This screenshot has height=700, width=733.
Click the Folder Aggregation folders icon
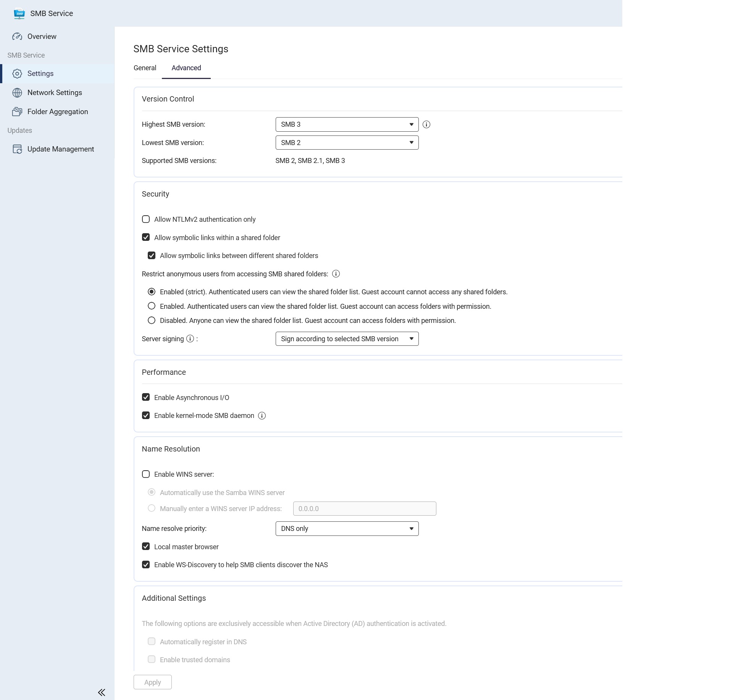[17, 112]
